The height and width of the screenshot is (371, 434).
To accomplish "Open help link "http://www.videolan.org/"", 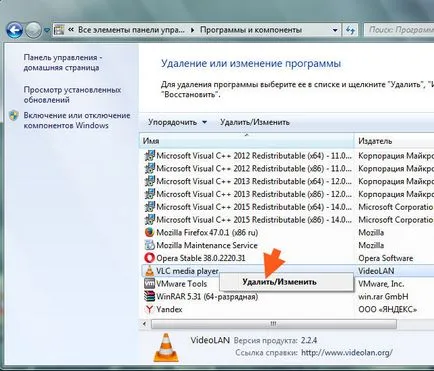I will [347, 352].
